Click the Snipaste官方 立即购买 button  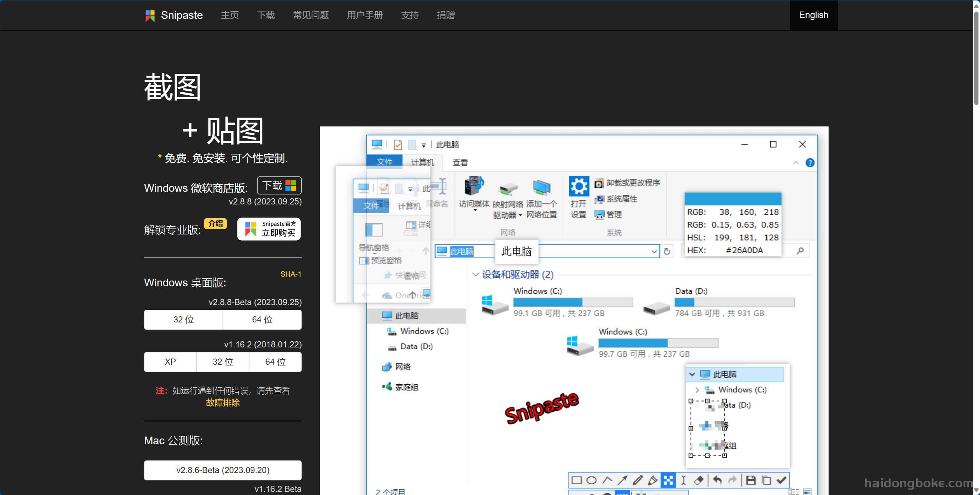tap(269, 229)
